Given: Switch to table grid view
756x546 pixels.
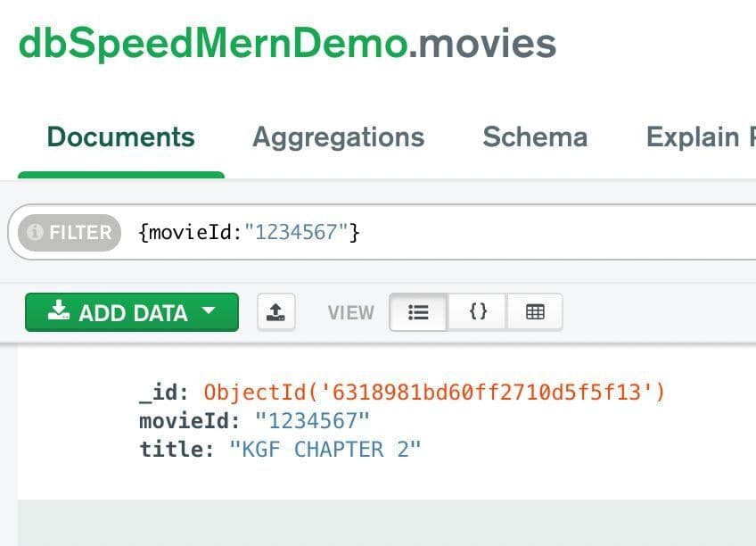Looking at the screenshot, I should pos(535,312).
